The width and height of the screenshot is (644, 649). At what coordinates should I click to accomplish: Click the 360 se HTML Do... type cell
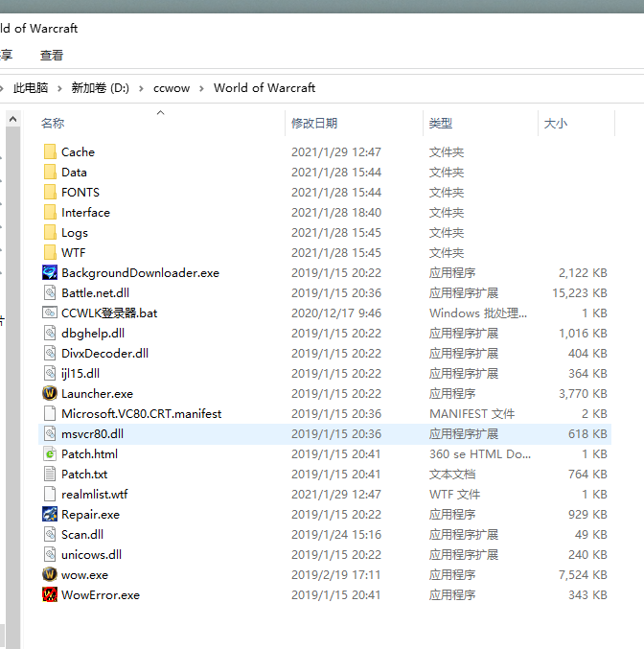pos(480,454)
